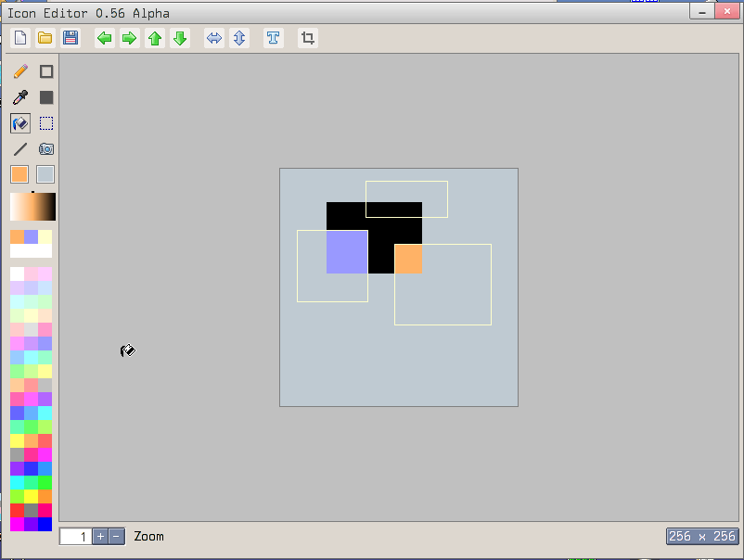Decrease zoom with the minus button
This screenshot has width=744, height=560.
116,537
